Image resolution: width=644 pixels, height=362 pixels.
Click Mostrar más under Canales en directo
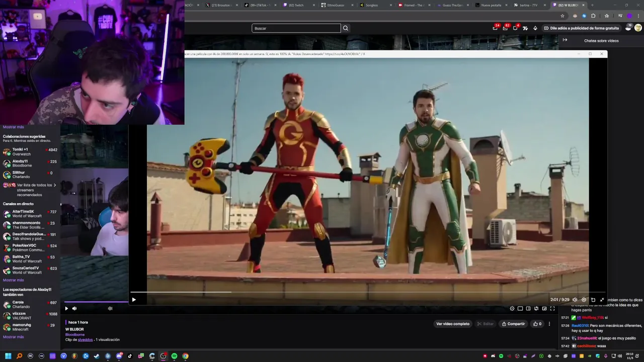coord(13,280)
